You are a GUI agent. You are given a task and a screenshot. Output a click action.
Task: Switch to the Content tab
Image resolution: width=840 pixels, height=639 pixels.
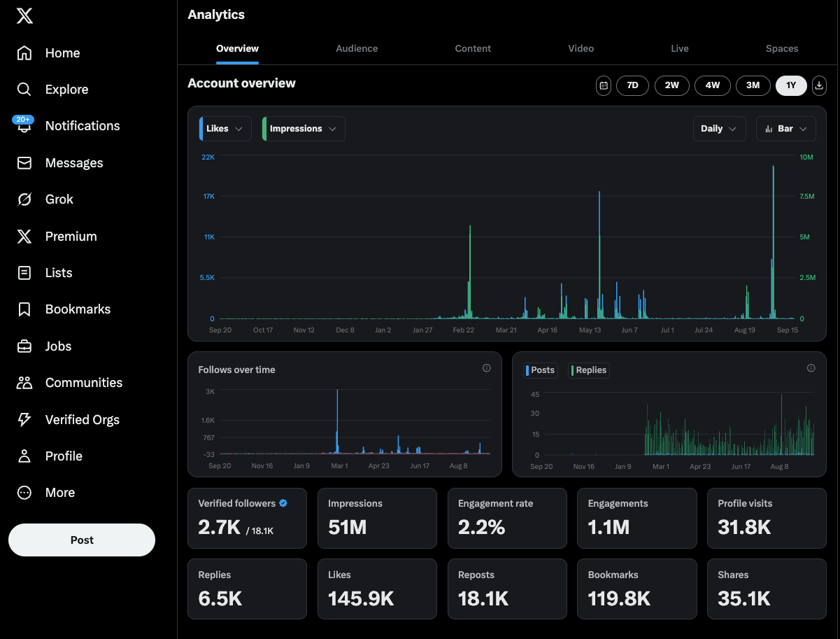[x=473, y=48]
